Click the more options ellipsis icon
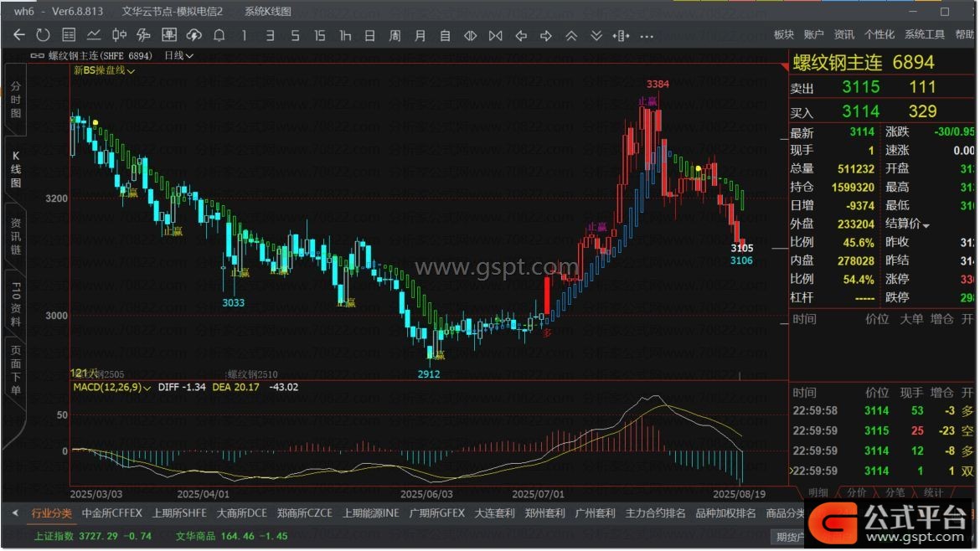This screenshot has height=551, width=980. (647, 35)
